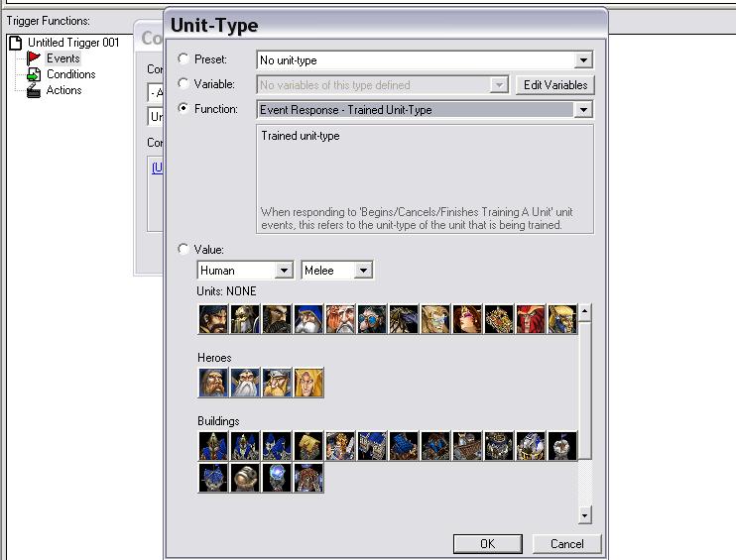Pick the Arcane Vault building icon
Viewport: 736px width, 560px height.
[x=308, y=478]
